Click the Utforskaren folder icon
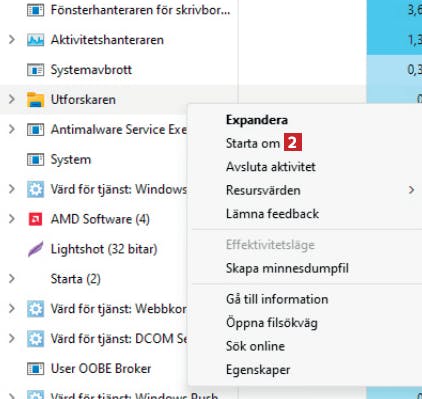422x399 pixels. point(35,100)
